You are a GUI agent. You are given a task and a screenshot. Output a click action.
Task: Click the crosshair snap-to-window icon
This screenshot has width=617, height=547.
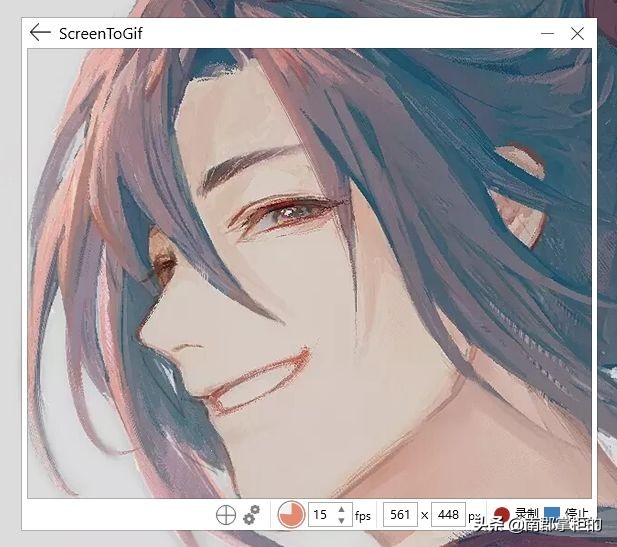[x=226, y=515]
